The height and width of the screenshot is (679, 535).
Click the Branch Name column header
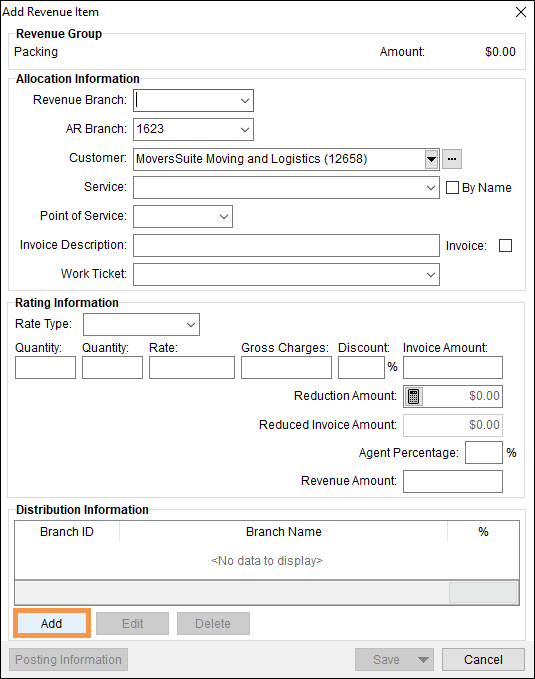tap(284, 531)
